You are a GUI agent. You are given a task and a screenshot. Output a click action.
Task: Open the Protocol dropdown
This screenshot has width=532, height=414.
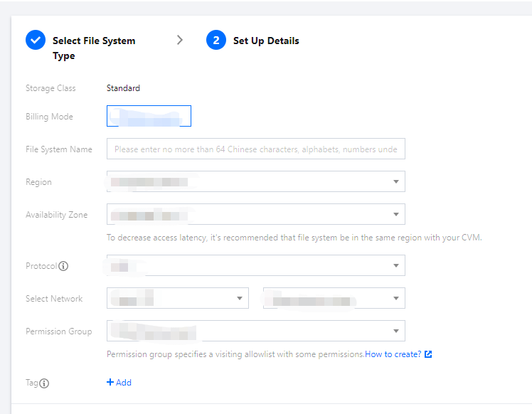pyautogui.click(x=396, y=266)
